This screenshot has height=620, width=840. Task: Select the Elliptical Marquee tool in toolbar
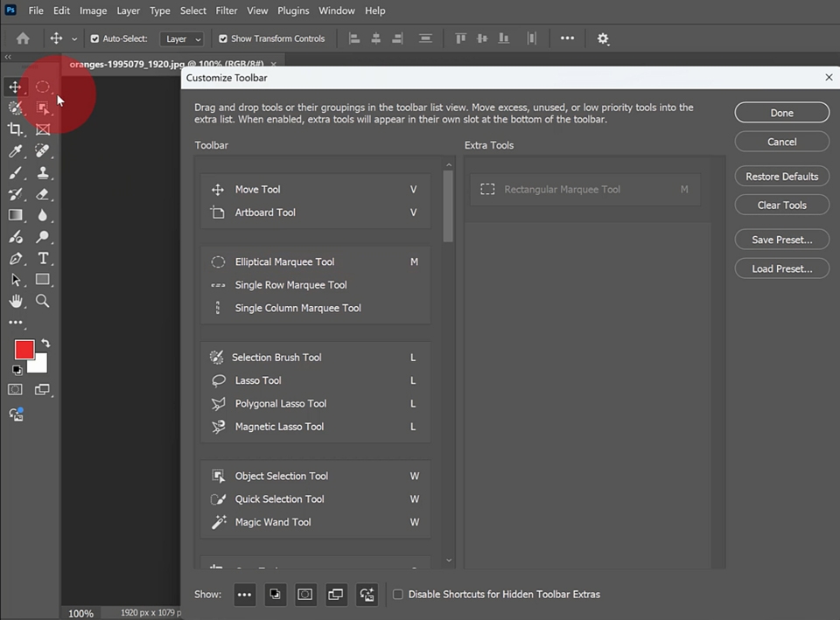[x=42, y=87]
